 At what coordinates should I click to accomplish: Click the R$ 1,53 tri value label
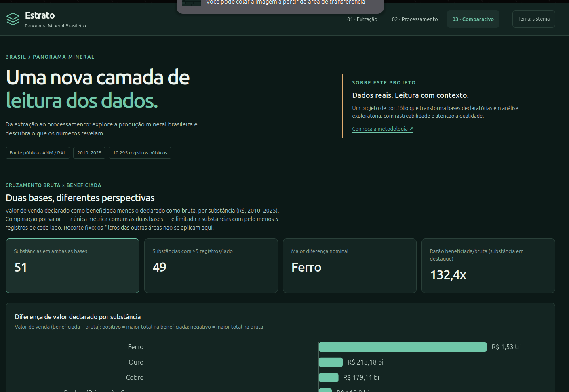[506, 347]
